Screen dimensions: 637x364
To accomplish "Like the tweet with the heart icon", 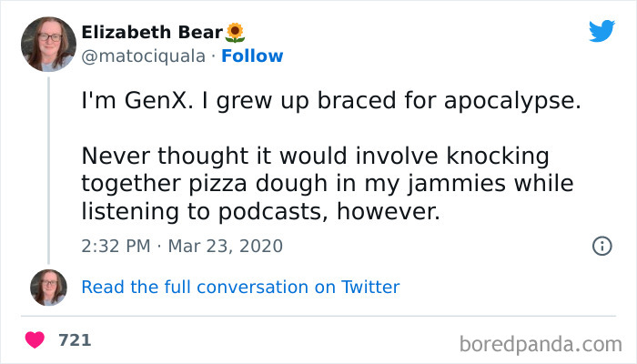I will [x=35, y=340].
